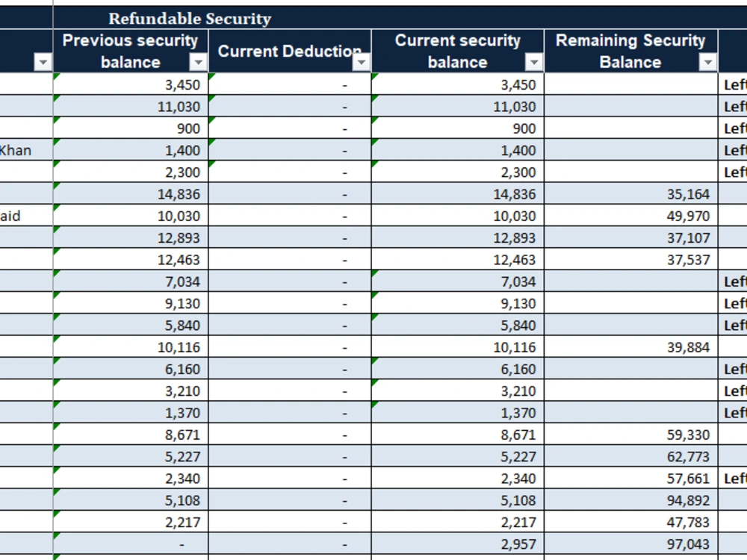Screen dimensions: 747x560
Task: Select current balance cell 10,030
Action: click(x=457, y=216)
